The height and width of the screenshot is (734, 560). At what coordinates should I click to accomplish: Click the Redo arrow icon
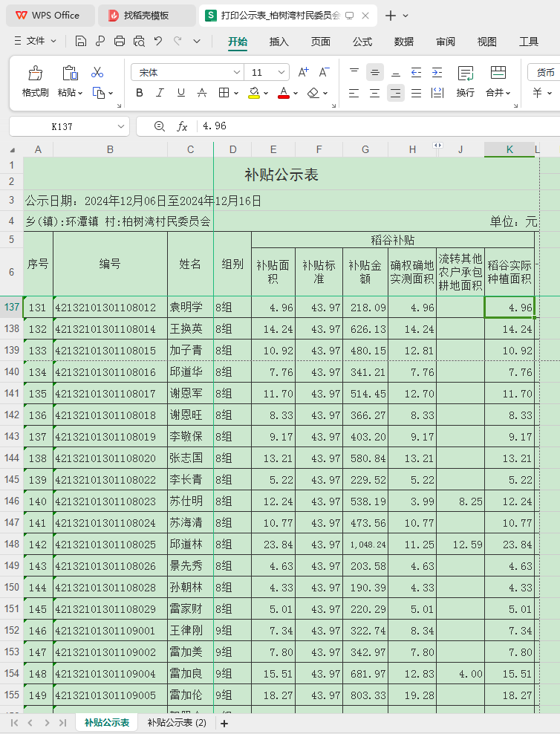coord(178,41)
